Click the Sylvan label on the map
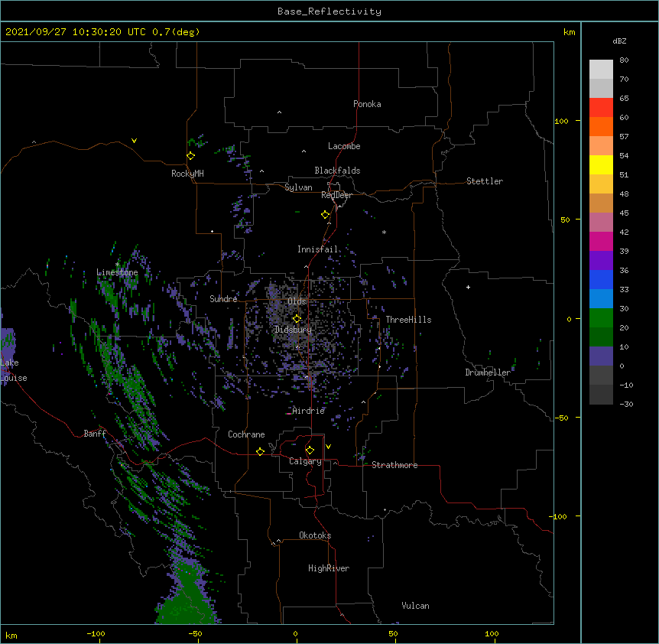 tap(298, 187)
